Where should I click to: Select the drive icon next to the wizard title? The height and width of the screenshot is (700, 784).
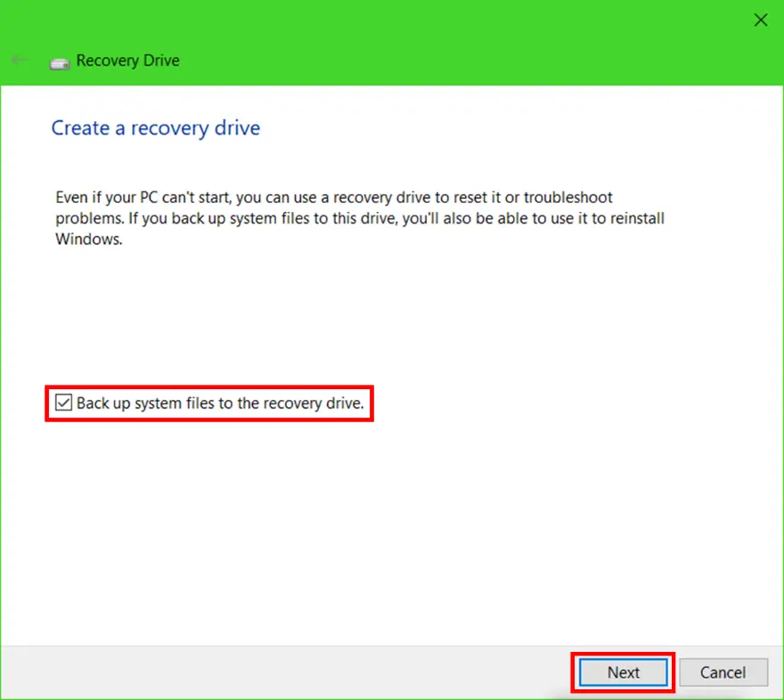(59, 61)
